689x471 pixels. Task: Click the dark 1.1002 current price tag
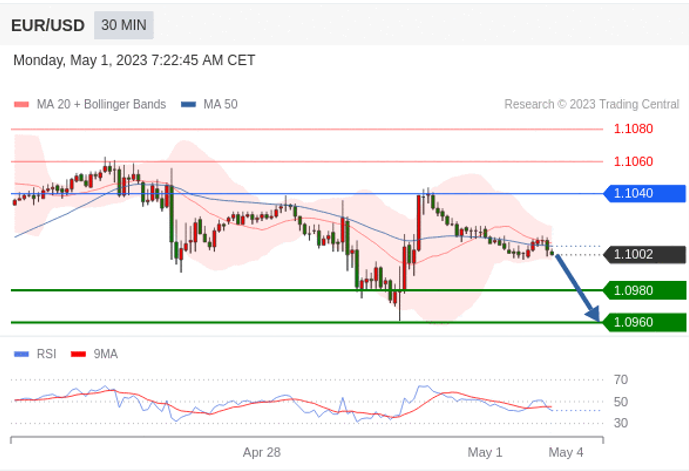pos(645,254)
